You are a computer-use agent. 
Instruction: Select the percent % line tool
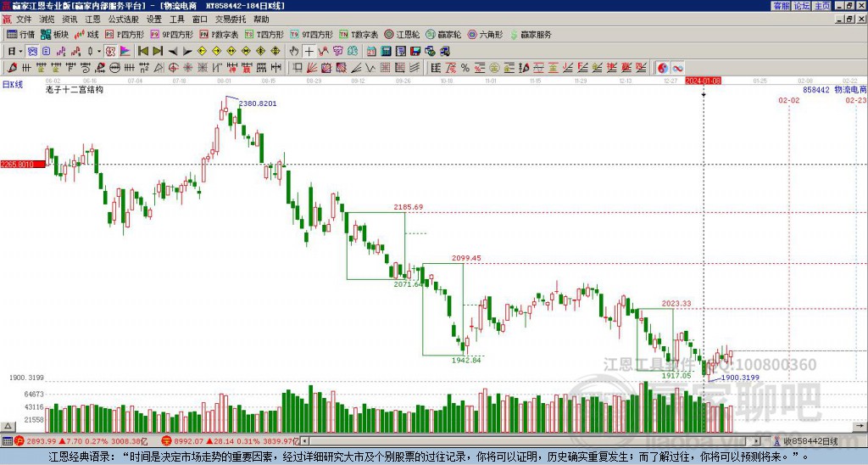(465, 68)
